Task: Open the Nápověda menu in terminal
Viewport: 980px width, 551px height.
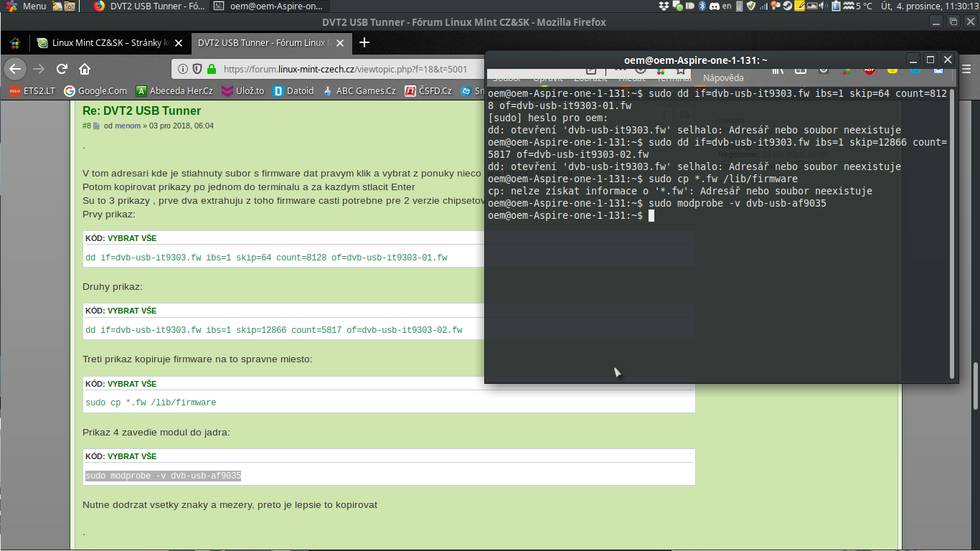Action: 722,77
